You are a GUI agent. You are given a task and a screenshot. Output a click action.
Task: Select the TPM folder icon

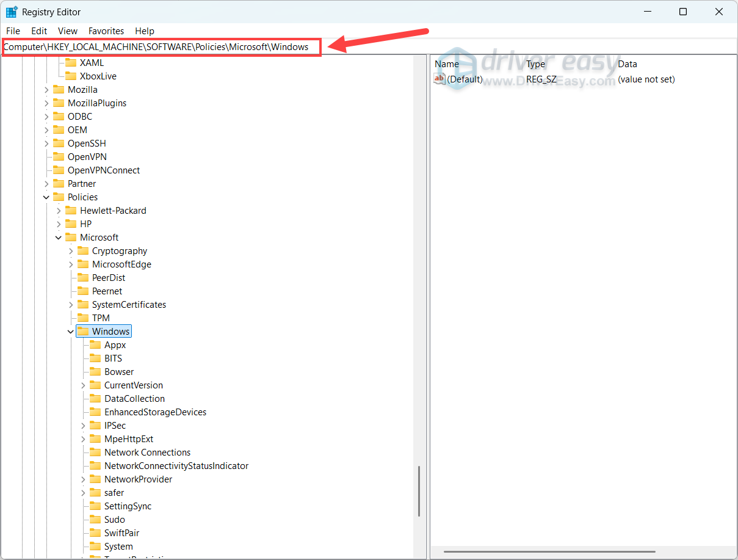pyautogui.click(x=83, y=318)
